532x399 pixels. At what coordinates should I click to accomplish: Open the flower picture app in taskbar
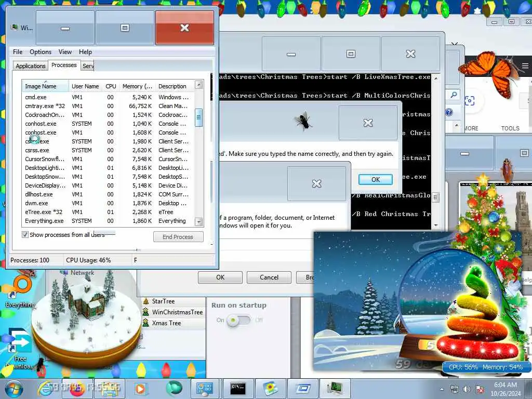click(x=270, y=389)
